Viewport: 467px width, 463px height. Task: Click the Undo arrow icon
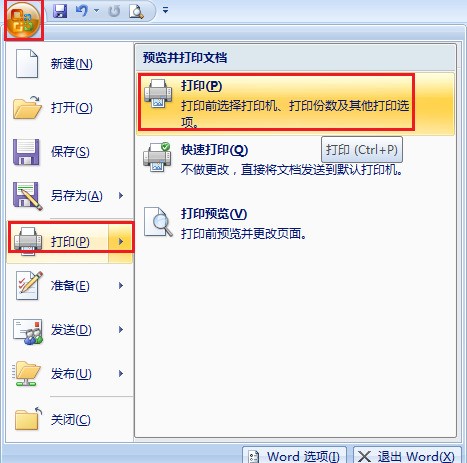coord(81,11)
